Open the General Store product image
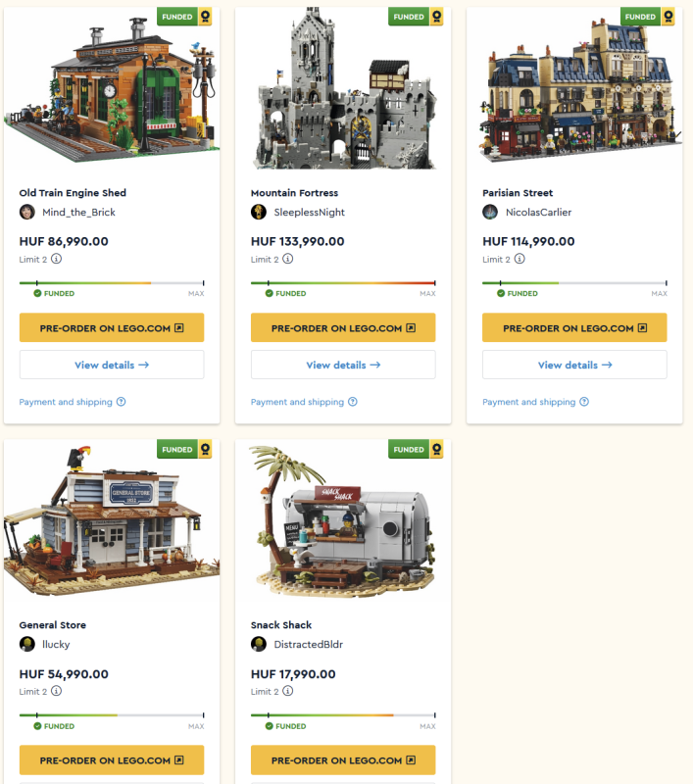The image size is (693, 784). (x=112, y=522)
